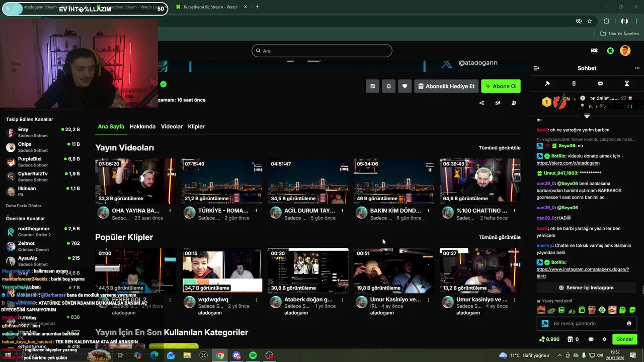Screen dimensions: 644x362
Task: Open options menu for TÜRKİYE - ROMA... video
Action: coord(256,211)
